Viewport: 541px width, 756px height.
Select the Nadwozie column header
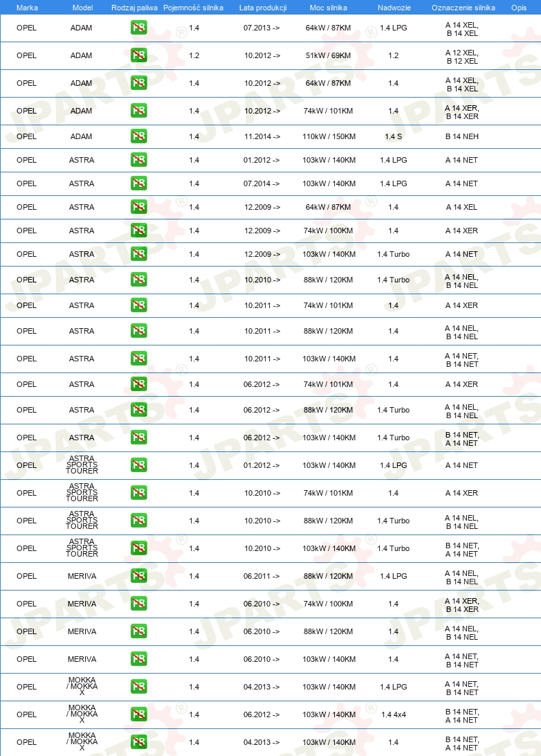394,8
